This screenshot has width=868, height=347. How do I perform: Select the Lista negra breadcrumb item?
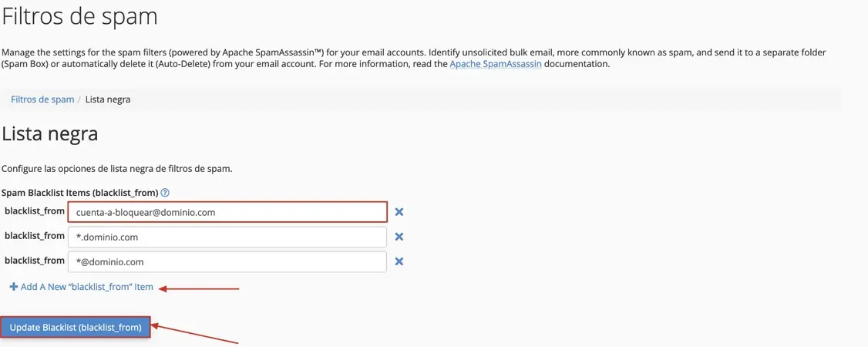(108, 99)
